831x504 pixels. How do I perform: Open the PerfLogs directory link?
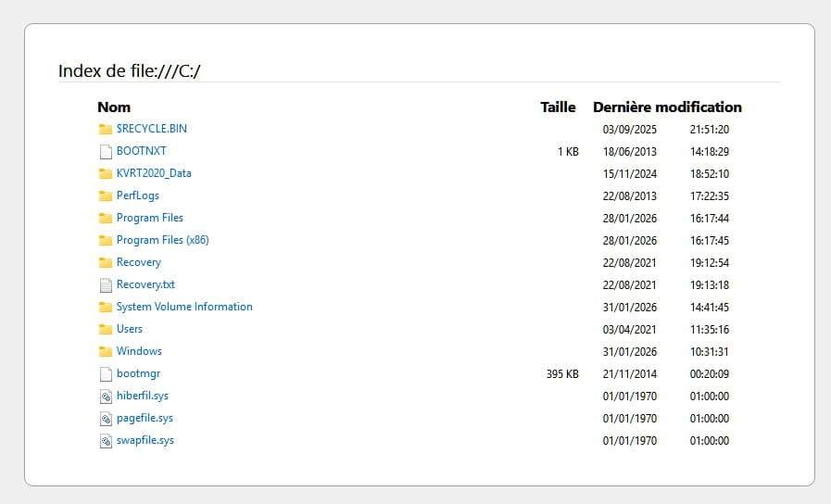pyautogui.click(x=138, y=195)
